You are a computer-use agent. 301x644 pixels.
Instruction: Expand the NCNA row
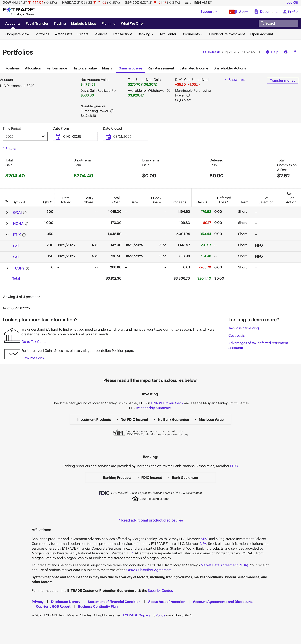(7, 224)
